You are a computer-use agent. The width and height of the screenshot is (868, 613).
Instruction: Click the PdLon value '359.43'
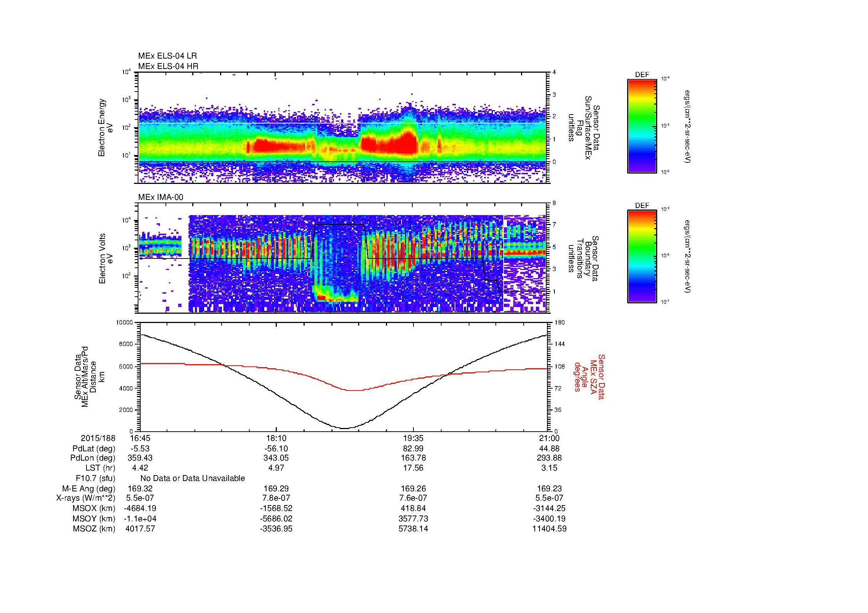coord(140,458)
